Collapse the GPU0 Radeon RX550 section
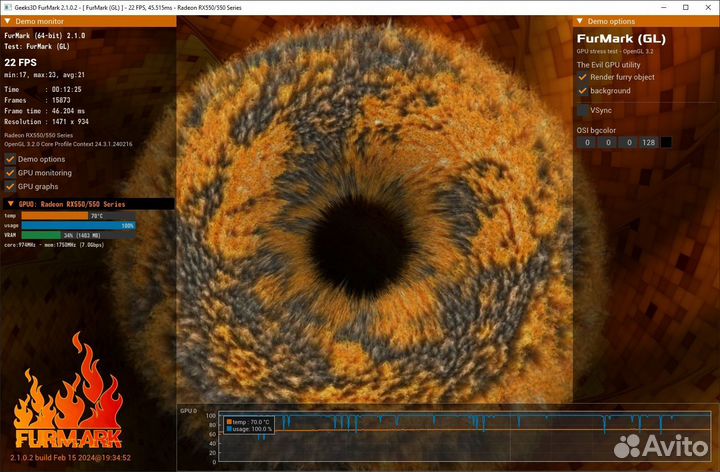This screenshot has width=720, height=472. (x=11, y=204)
